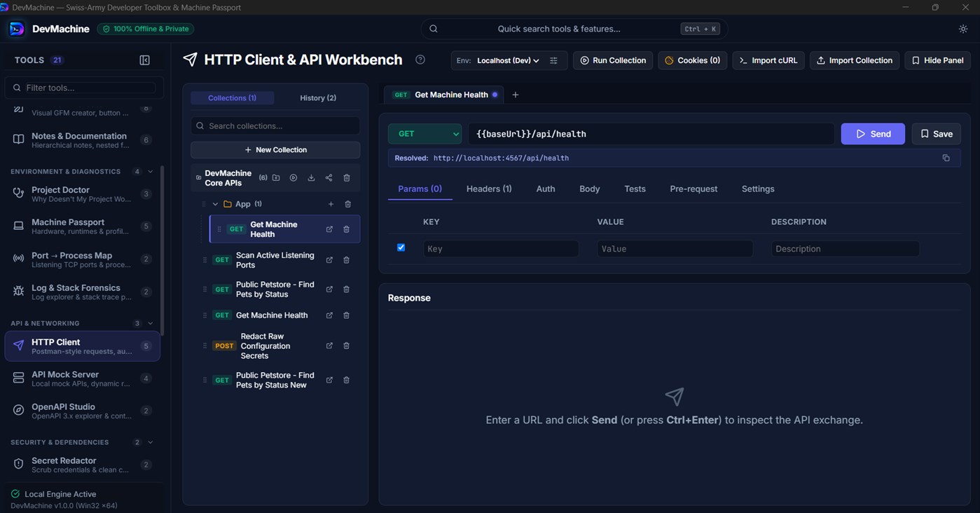This screenshot has height=513, width=980.
Task: Add a request to the App folder
Action: coord(331,204)
